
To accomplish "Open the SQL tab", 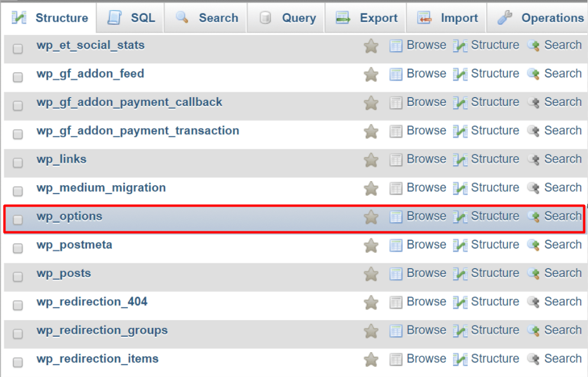I will pos(130,18).
